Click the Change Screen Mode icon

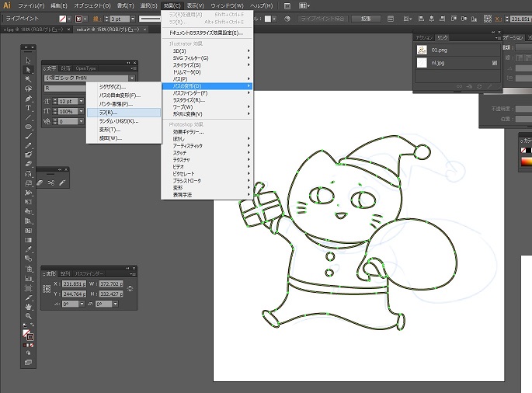28,362
